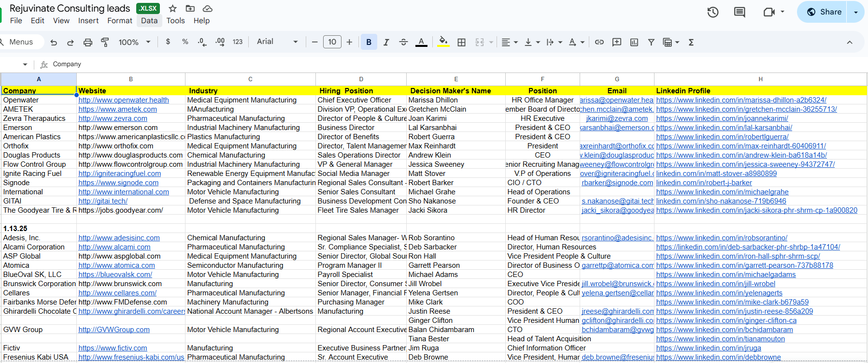Click the undo arrow icon
Screen dimensions: 868x363
click(x=54, y=43)
